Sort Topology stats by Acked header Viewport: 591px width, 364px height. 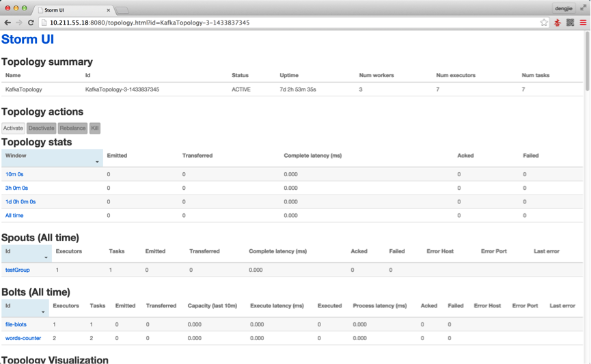click(x=465, y=155)
